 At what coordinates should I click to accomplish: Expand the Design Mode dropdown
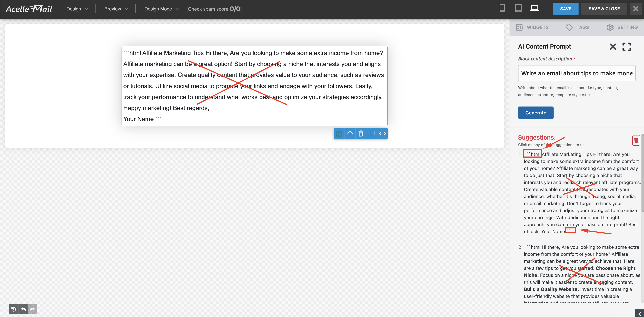pos(161,9)
